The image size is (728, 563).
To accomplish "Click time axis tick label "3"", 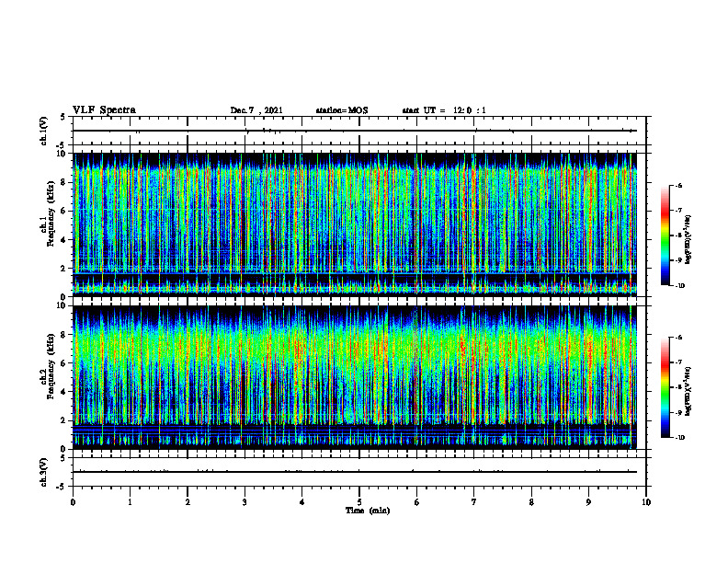I will pyautogui.click(x=245, y=502).
